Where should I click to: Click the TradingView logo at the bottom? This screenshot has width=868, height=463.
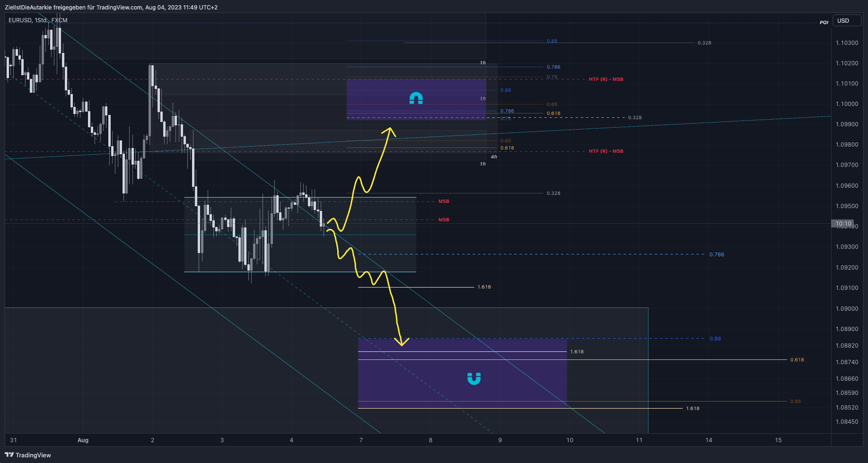(28, 455)
